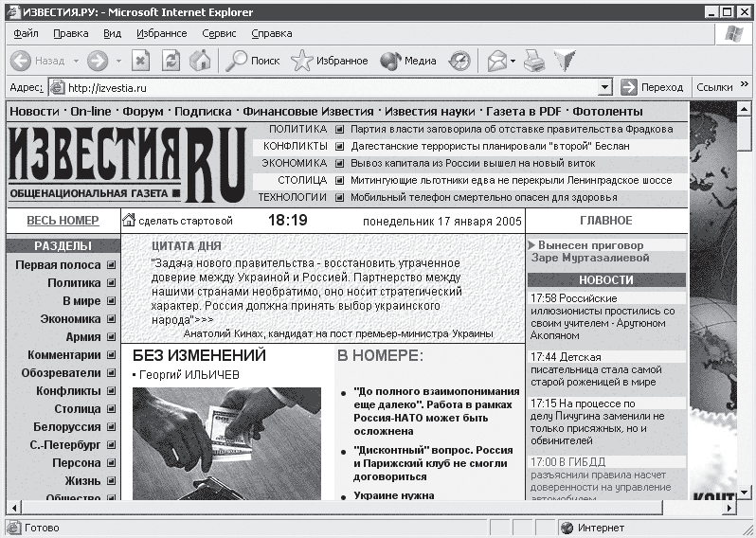756x538 pixels.
Task: Open the Файл menu
Action: 26,34
